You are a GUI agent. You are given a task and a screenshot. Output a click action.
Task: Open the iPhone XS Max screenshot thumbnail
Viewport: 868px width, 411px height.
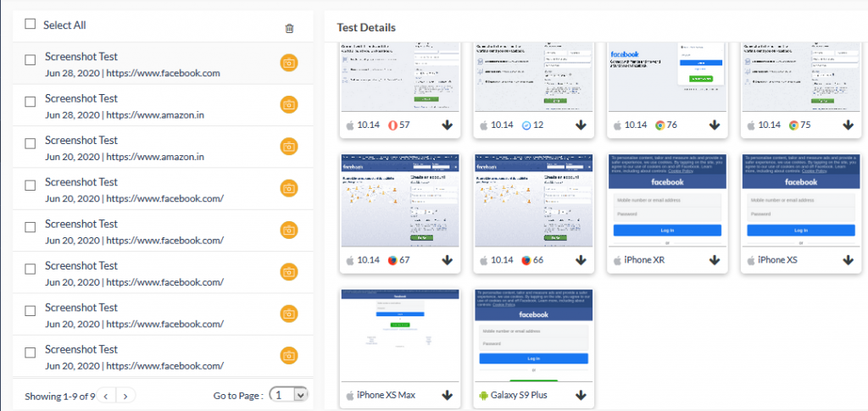pyautogui.click(x=400, y=336)
